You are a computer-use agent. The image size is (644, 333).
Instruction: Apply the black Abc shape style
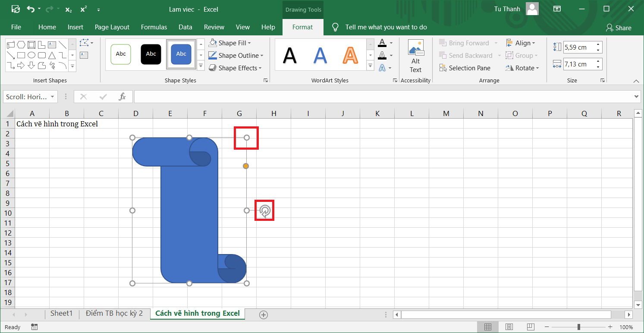point(151,54)
